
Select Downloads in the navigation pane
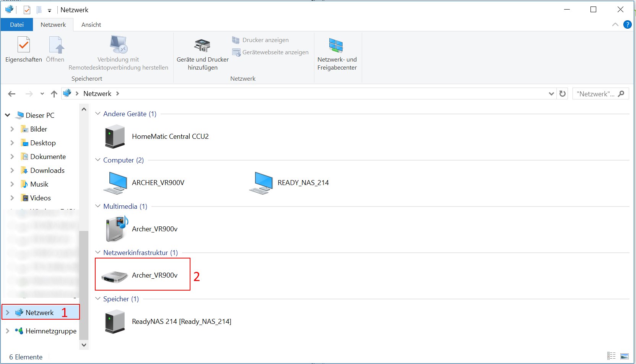coord(47,170)
